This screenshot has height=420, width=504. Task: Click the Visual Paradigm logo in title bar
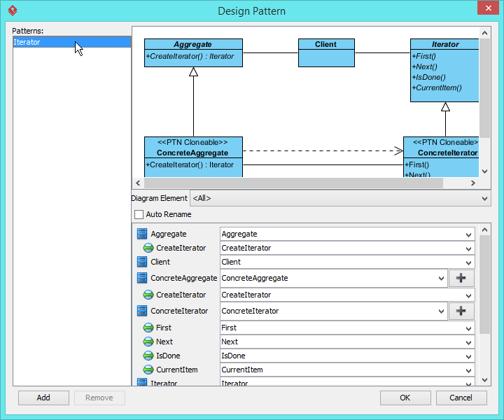click(13, 10)
